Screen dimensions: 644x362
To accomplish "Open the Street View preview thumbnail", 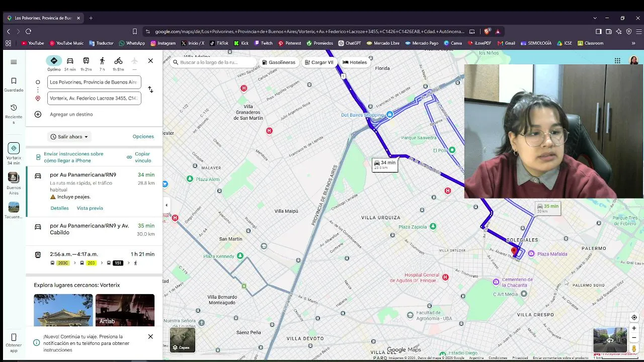I will pos(610,340).
